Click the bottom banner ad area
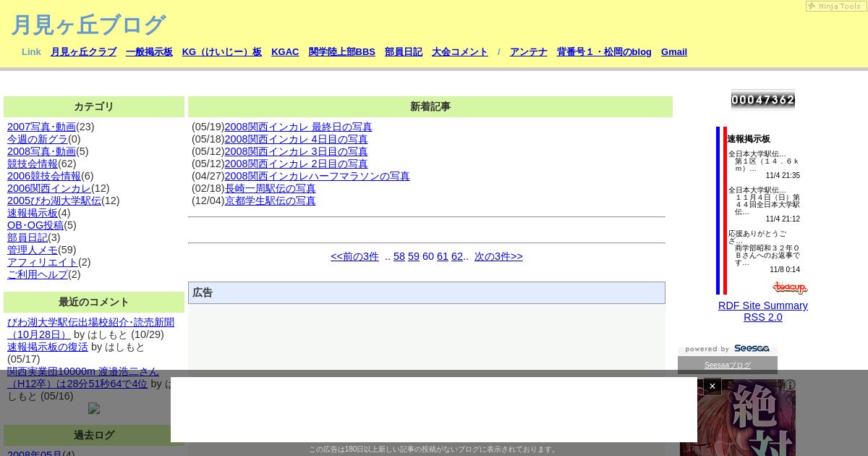Screen dimensions: 868x456 pos(434,410)
